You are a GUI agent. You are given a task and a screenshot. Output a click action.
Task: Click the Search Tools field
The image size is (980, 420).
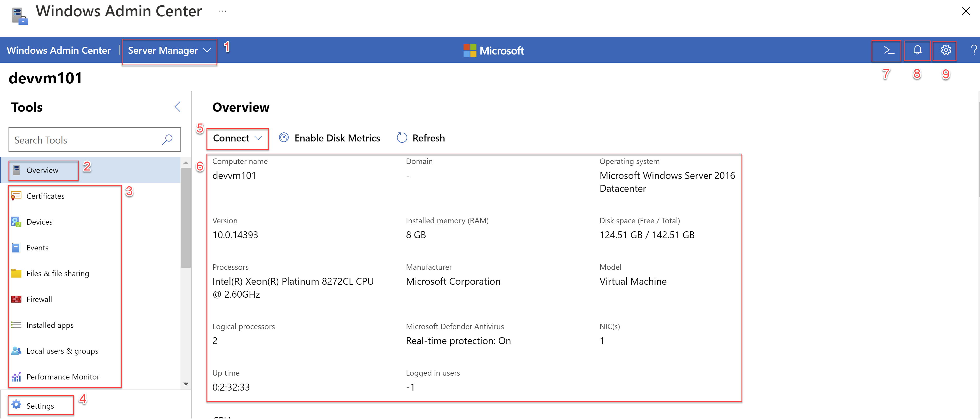click(94, 140)
